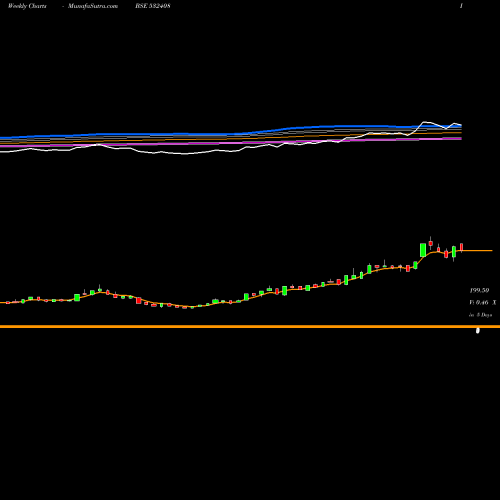Click the 'V: 0.46 X' volume text
The image size is (500, 500).
(x=483, y=303)
